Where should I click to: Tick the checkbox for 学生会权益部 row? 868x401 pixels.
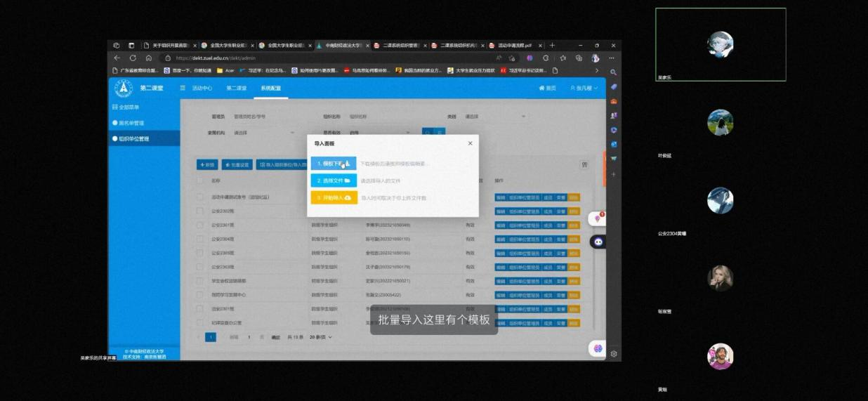point(201,281)
